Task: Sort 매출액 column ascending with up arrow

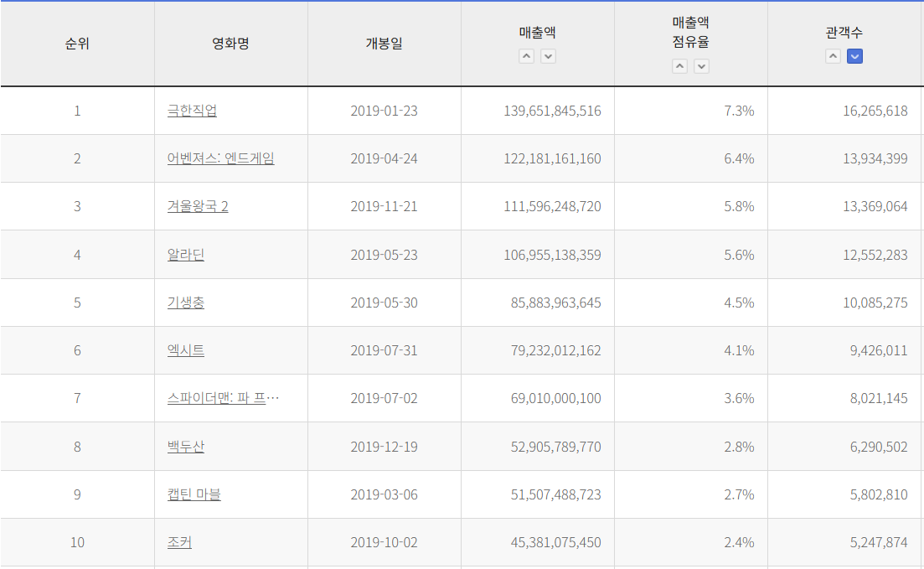Action: click(526, 56)
